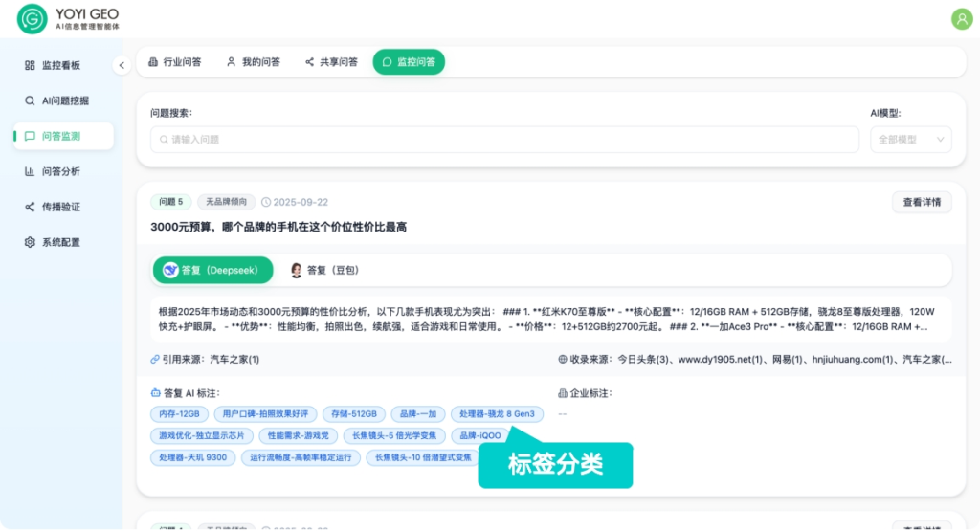This screenshot has width=980, height=531.
Task: Collapse the sidebar with the chevron button
Action: tap(122, 65)
